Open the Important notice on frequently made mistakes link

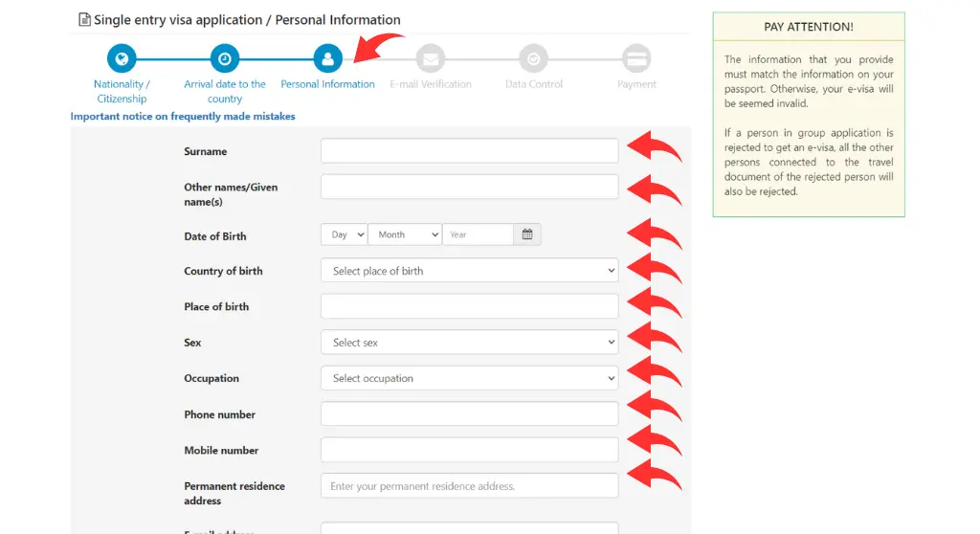183,117
